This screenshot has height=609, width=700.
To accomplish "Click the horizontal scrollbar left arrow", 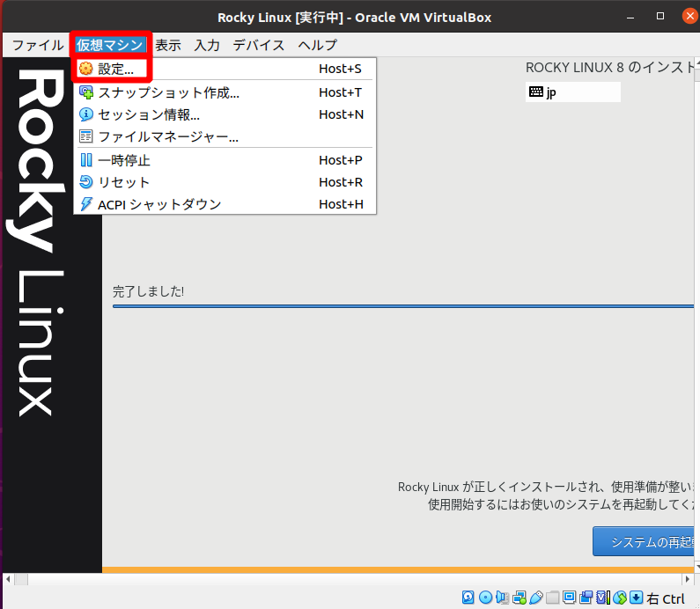I will click(8, 579).
